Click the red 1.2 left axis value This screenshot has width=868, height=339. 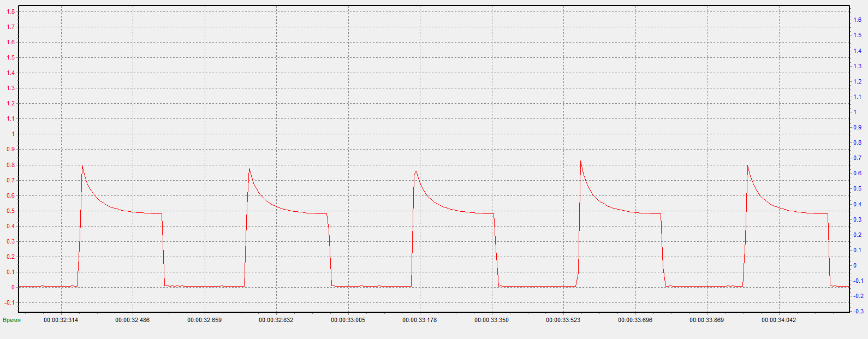coord(10,103)
